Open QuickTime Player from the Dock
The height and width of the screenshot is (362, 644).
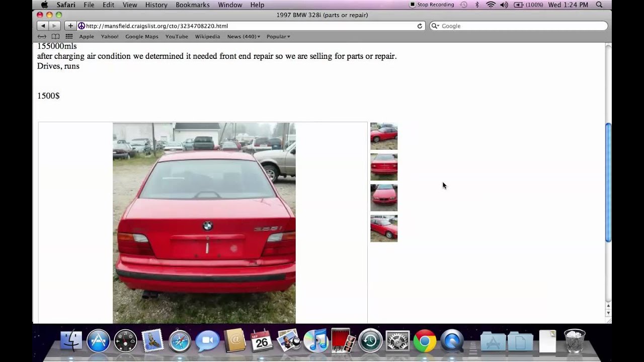[x=452, y=340]
